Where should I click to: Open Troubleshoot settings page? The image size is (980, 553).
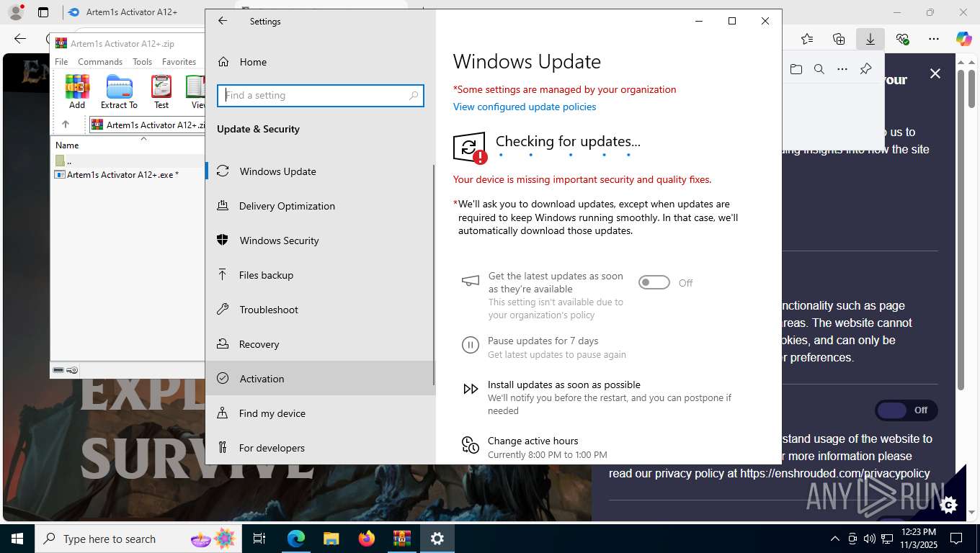point(321,310)
